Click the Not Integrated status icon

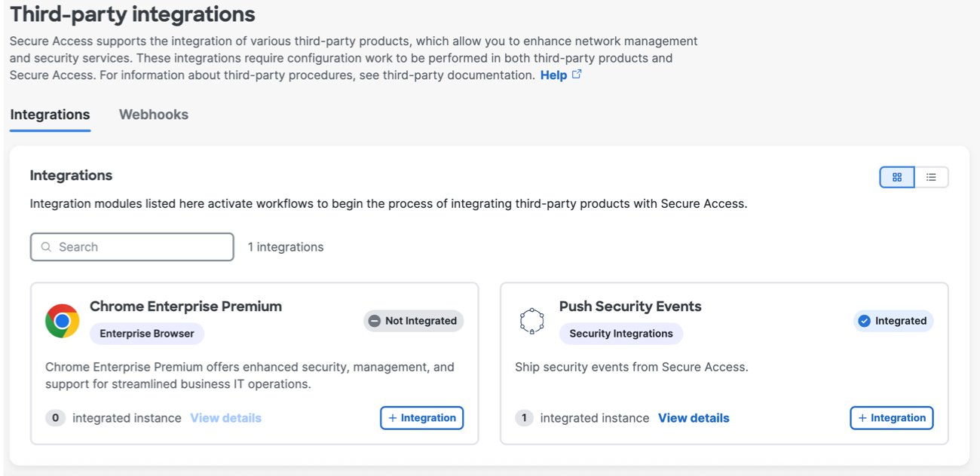coord(375,320)
